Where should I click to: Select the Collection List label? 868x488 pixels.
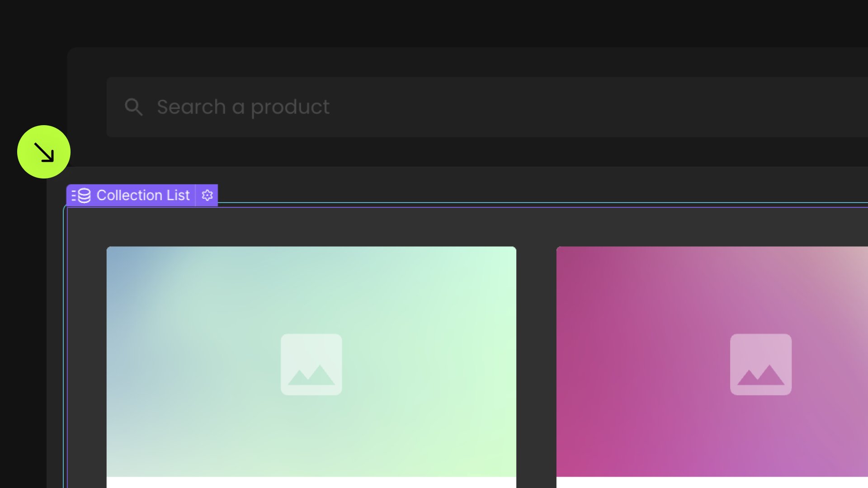coord(143,195)
